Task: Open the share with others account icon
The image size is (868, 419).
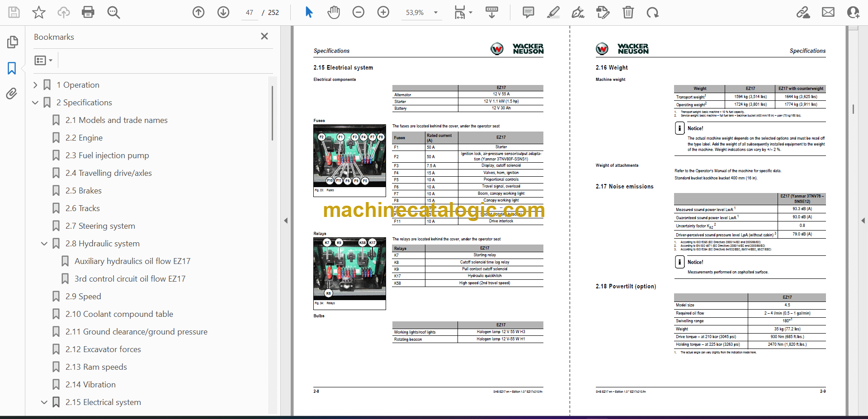Action: point(853,12)
